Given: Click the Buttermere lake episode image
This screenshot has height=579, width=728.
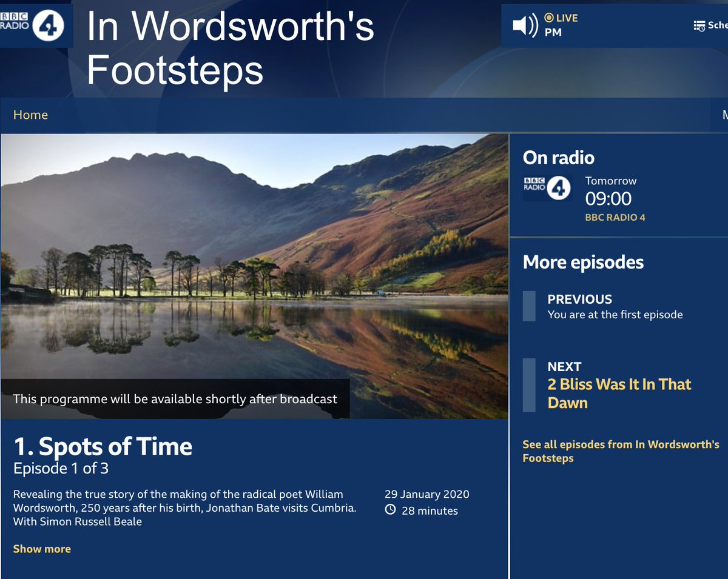Looking at the screenshot, I should click(x=254, y=276).
